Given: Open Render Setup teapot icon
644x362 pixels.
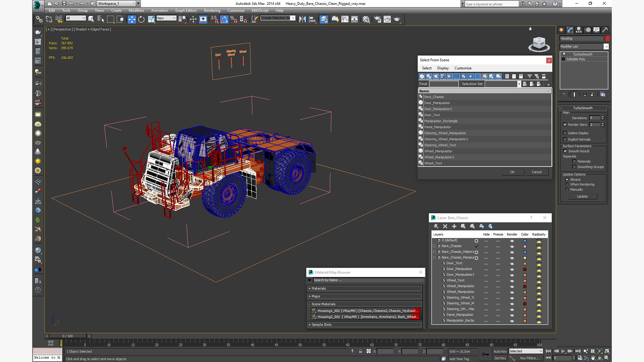Looking at the screenshot, I should (377, 19).
